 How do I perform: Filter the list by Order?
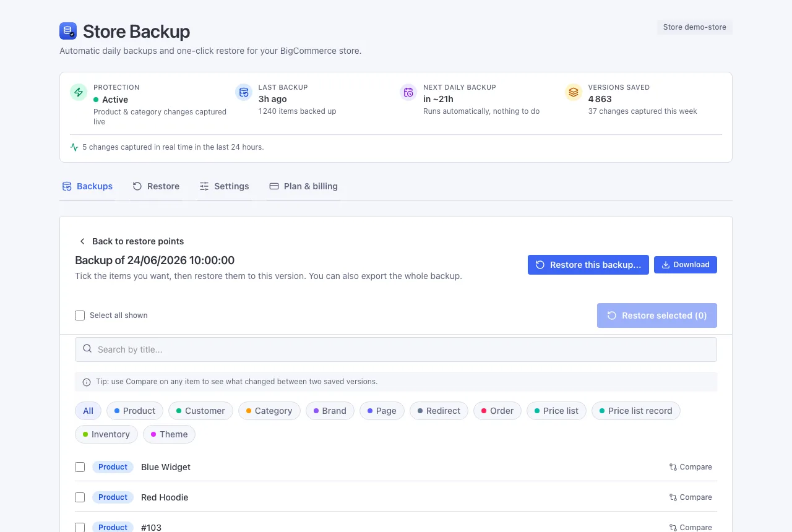coord(497,411)
